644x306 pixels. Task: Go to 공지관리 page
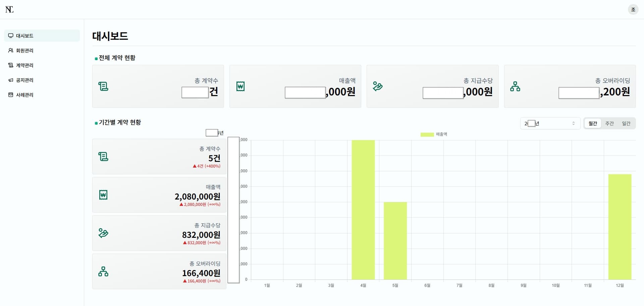point(24,80)
